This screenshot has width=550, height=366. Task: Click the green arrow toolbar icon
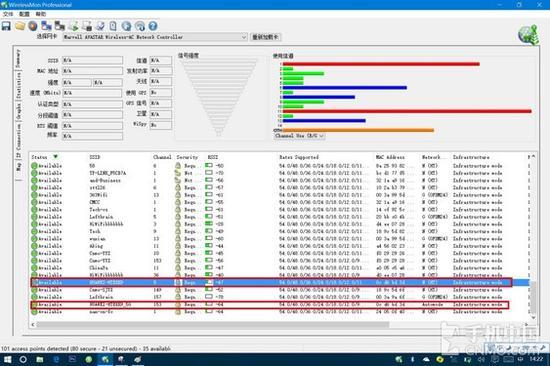(x=73, y=26)
